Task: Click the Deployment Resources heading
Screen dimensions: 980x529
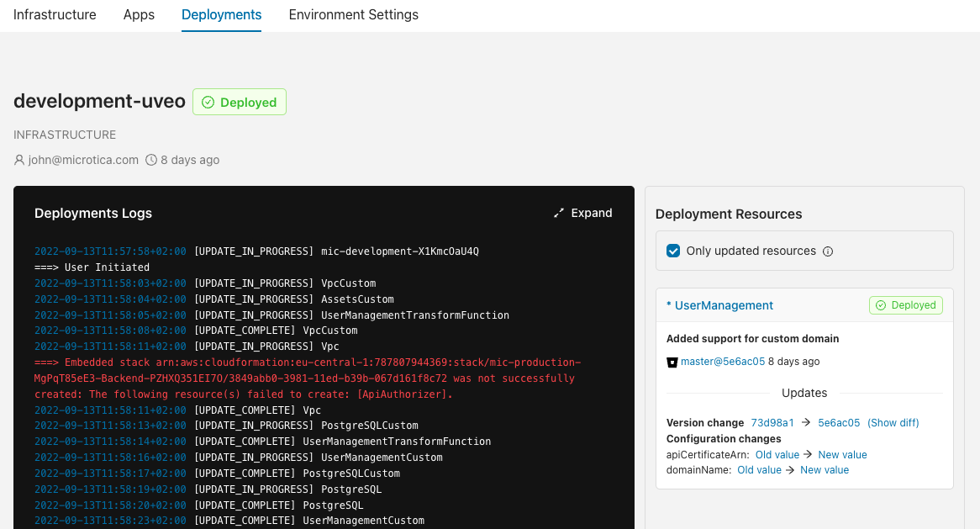Action: point(729,214)
